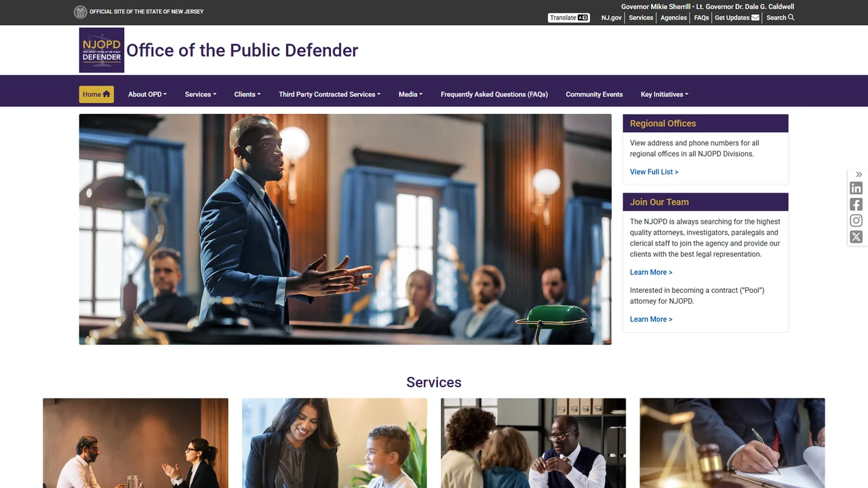Image resolution: width=868 pixels, height=488 pixels.
Task: Open NJOPD Instagram page icon
Action: [856, 221]
